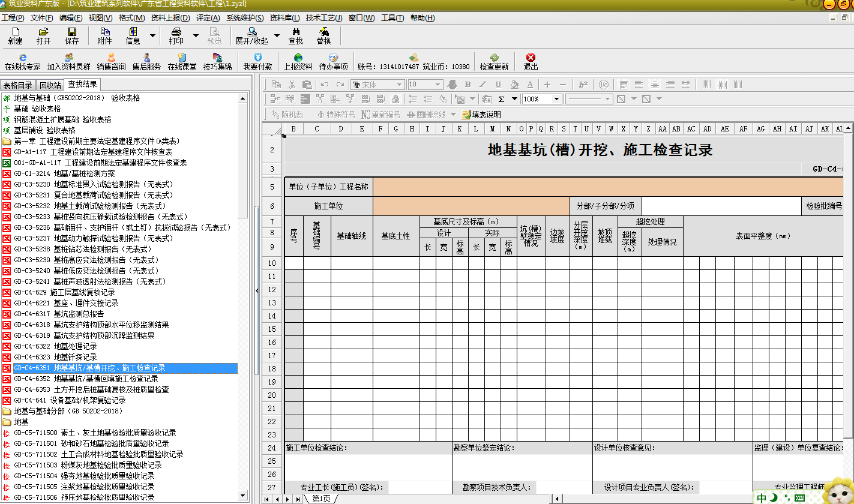
Task: Click the 在线课堂 icon
Action: (182, 61)
